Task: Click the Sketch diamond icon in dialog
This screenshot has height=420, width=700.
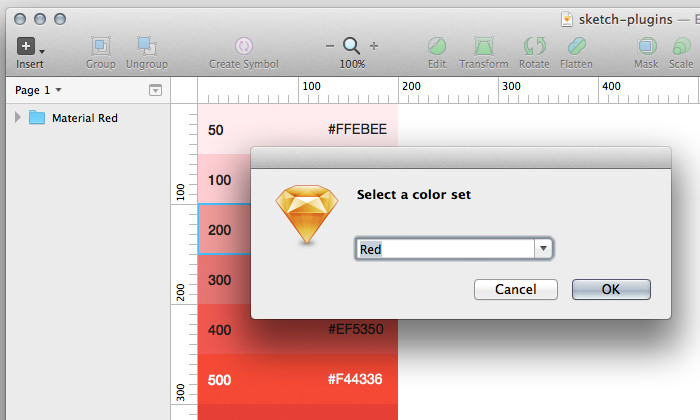Action: pos(307,214)
